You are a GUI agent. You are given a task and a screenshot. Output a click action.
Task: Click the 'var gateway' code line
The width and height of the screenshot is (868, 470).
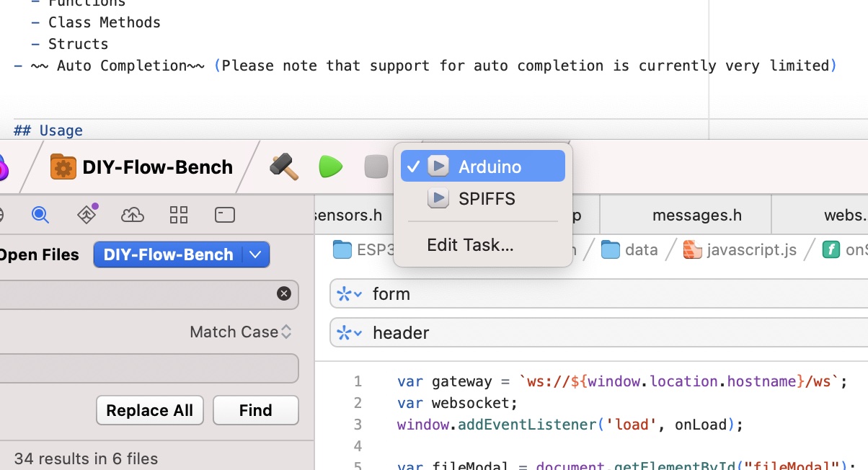(622, 381)
